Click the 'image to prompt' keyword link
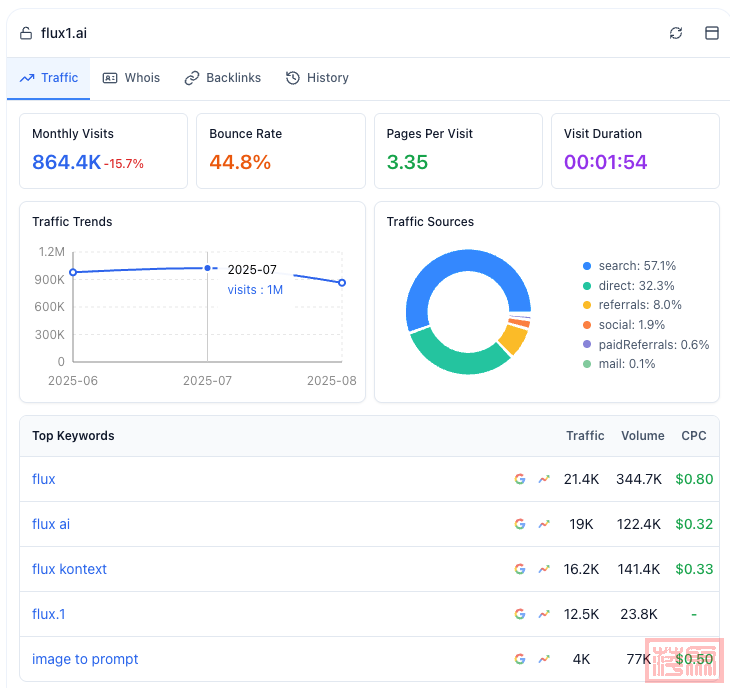730x688 pixels. point(85,659)
